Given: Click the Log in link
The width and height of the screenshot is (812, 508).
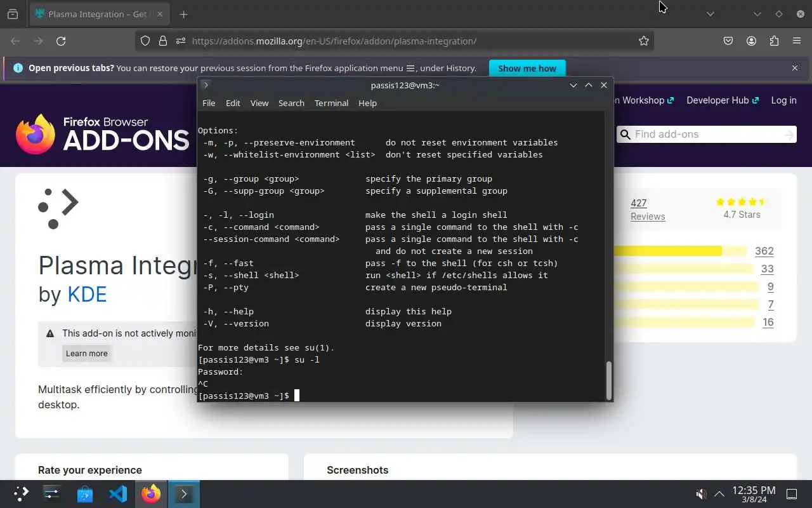Looking at the screenshot, I should tap(783, 100).
